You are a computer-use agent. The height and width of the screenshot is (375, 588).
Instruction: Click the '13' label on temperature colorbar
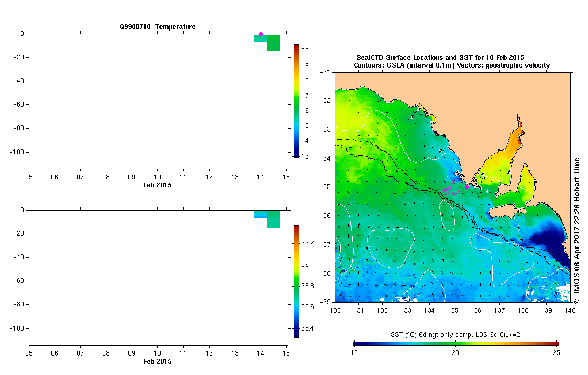pyautogui.click(x=305, y=156)
